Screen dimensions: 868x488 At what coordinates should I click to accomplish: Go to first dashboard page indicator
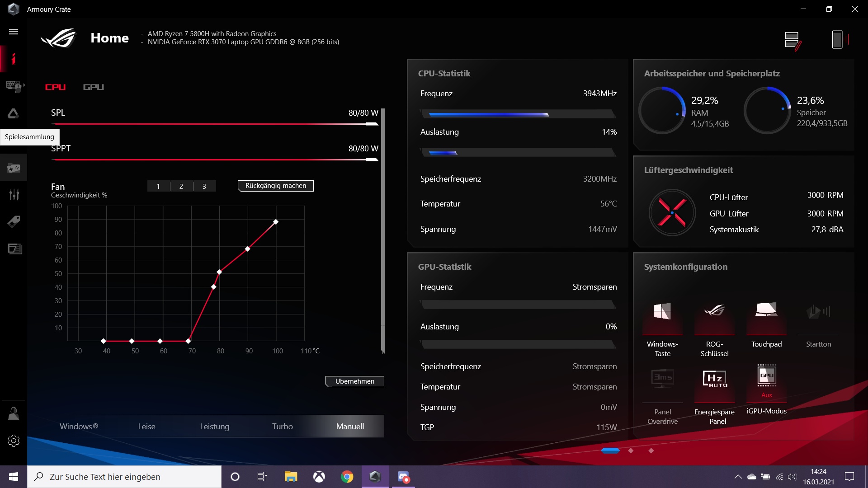click(x=610, y=450)
